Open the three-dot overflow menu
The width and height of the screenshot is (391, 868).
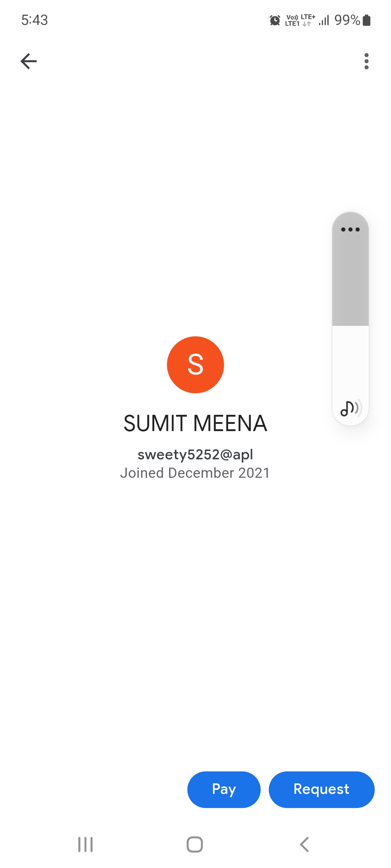pyautogui.click(x=366, y=61)
